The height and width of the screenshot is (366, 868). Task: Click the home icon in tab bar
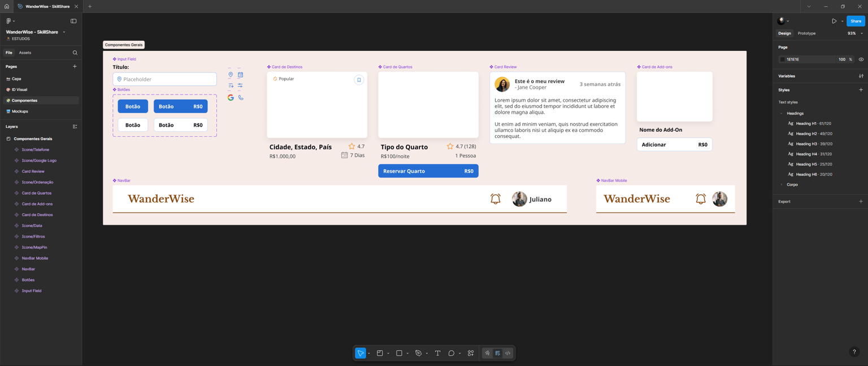[7, 6]
